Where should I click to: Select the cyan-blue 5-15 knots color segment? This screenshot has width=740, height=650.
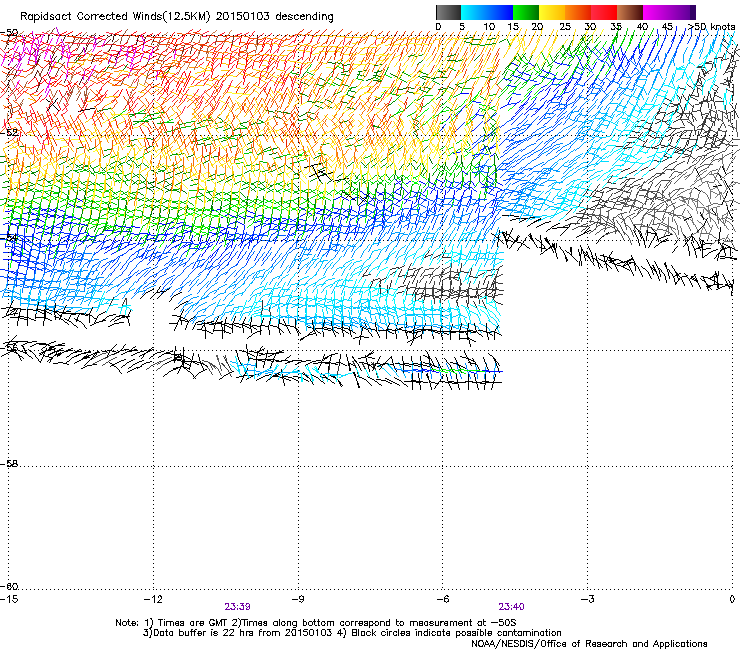[487, 12]
